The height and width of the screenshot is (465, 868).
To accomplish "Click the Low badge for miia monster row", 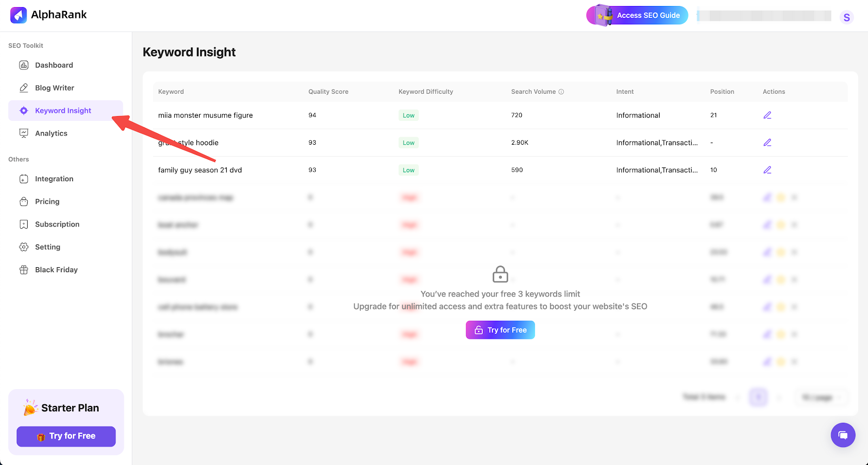I will 409,115.
